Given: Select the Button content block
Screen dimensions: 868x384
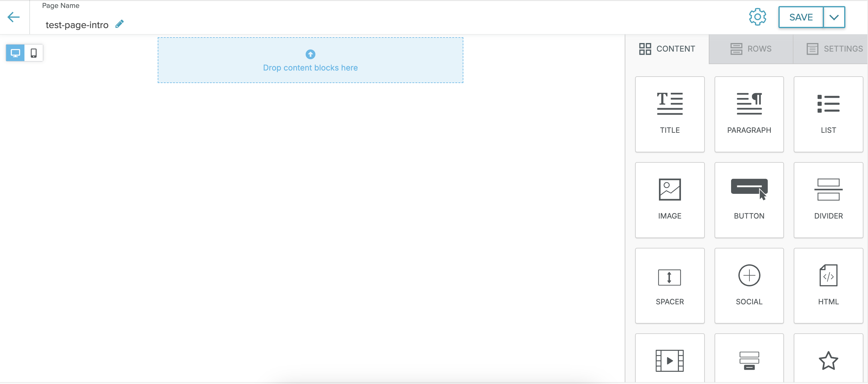Looking at the screenshot, I should (x=749, y=200).
